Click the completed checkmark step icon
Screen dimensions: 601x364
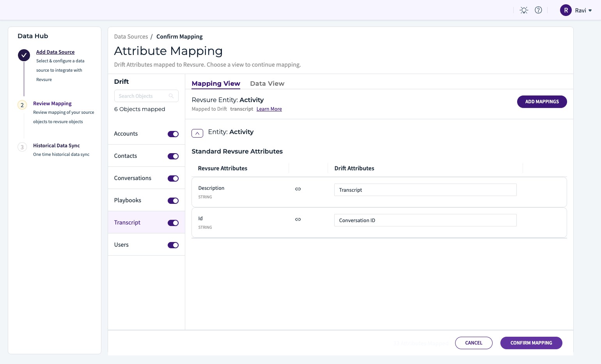[24, 55]
